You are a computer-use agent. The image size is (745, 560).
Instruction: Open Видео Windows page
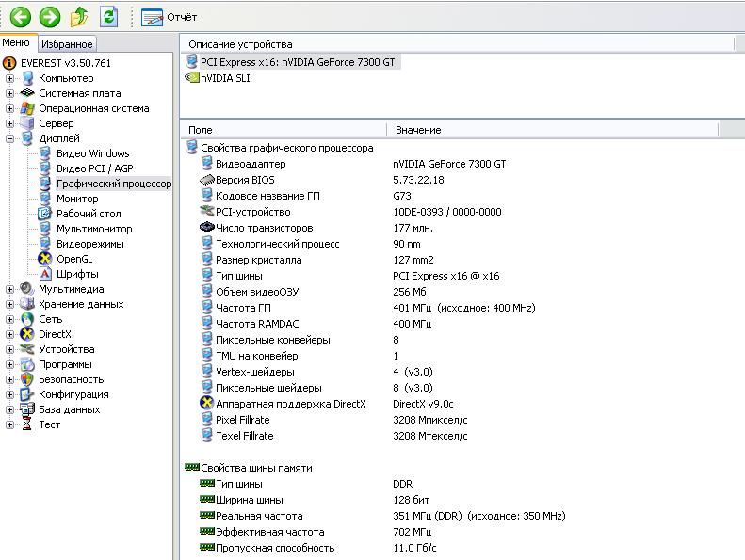[x=92, y=153]
